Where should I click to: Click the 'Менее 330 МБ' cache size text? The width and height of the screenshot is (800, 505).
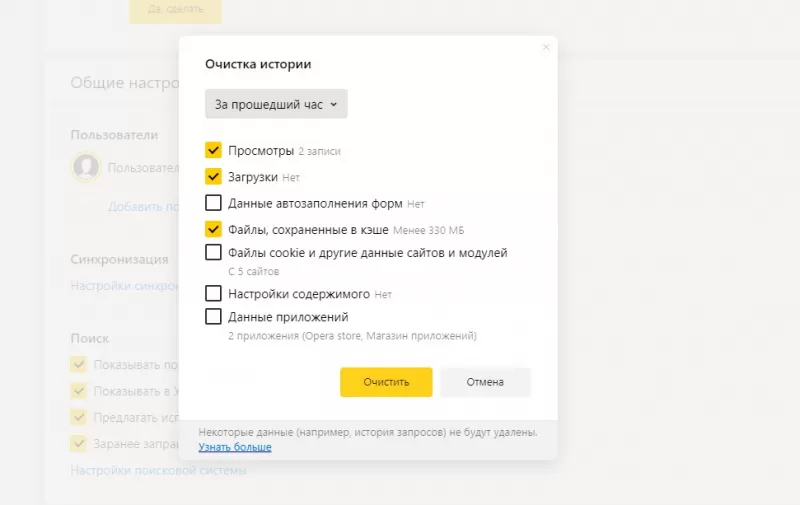pyautogui.click(x=429, y=231)
